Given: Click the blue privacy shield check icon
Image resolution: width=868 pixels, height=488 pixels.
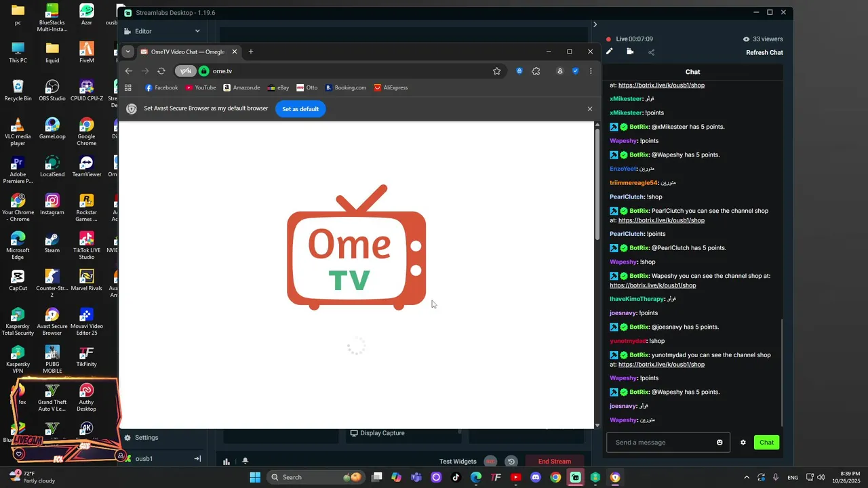Looking at the screenshot, I should pyautogui.click(x=575, y=71).
